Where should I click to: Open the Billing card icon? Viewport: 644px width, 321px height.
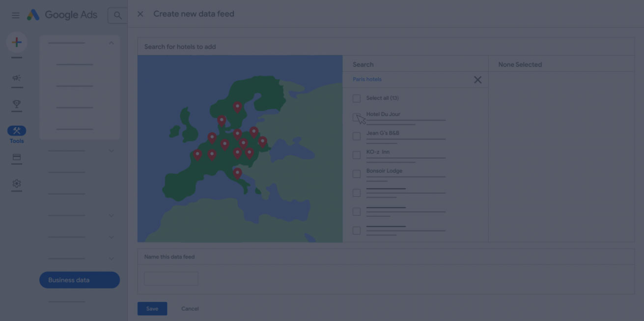(x=17, y=158)
